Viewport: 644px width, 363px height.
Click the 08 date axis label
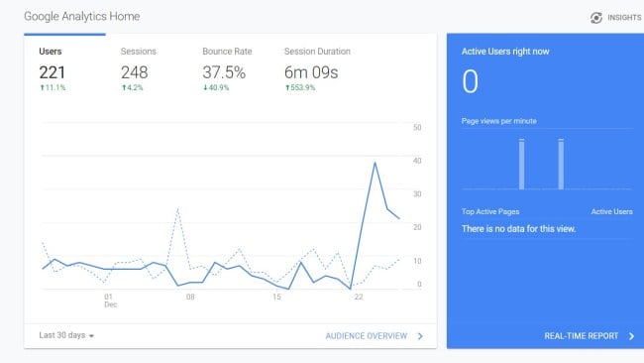coord(190,297)
